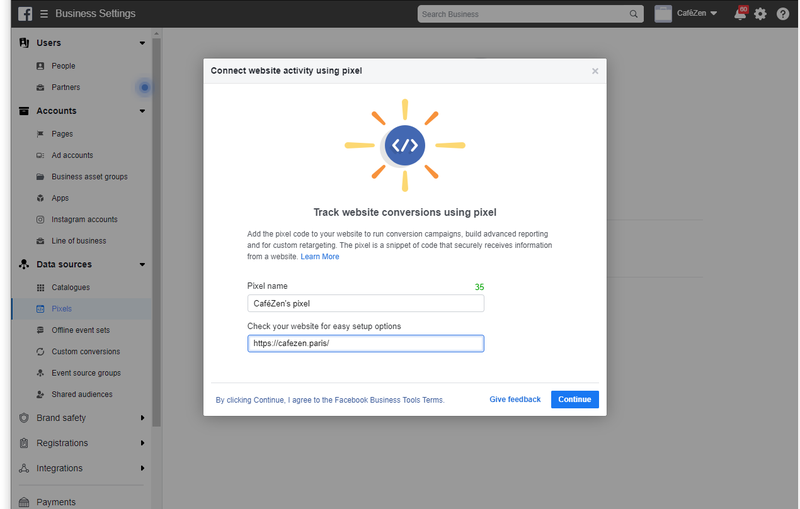The image size is (800, 509).
Task: Click the website URL input field
Action: pos(366,343)
